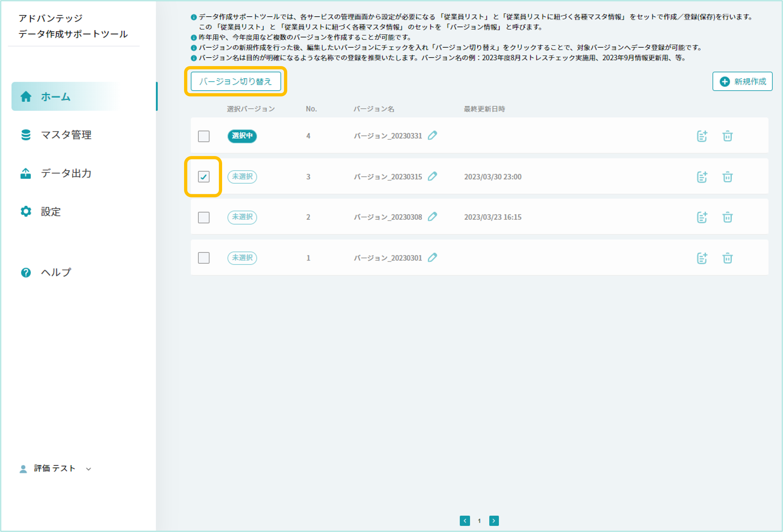This screenshot has height=532, width=783.
Task: Click the 未選択 badge in row 1
Action: click(x=242, y=258)
